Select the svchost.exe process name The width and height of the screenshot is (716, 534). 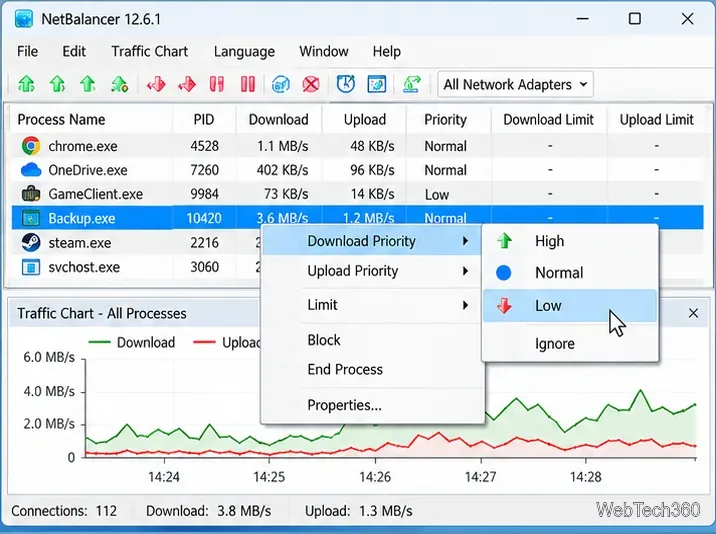tap(84, 267)
